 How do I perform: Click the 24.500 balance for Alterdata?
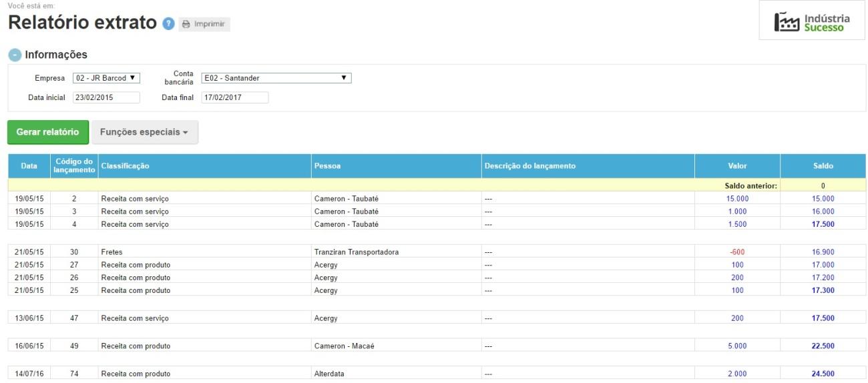(823, 374)
